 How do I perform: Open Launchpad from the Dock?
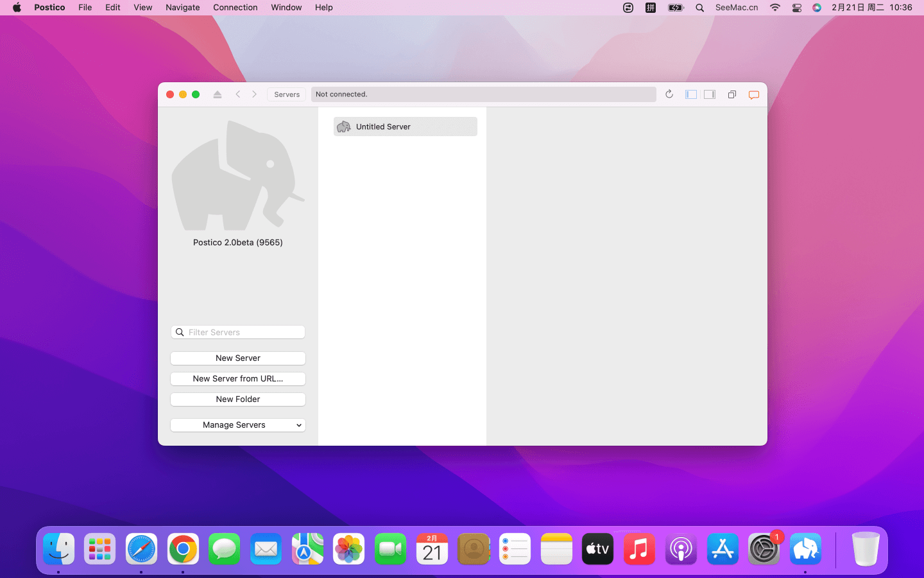click(100, 549)
